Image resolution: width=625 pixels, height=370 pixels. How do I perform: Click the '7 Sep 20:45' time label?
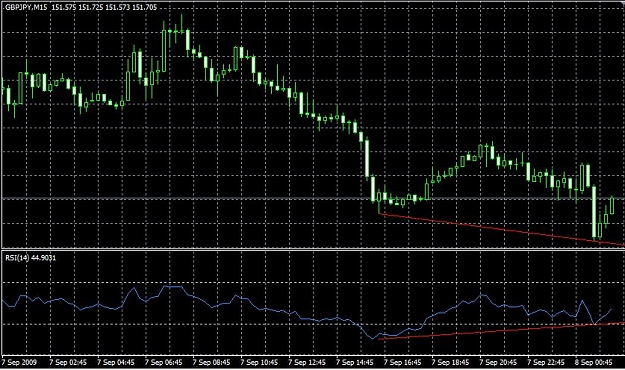(x=498, y=362)
